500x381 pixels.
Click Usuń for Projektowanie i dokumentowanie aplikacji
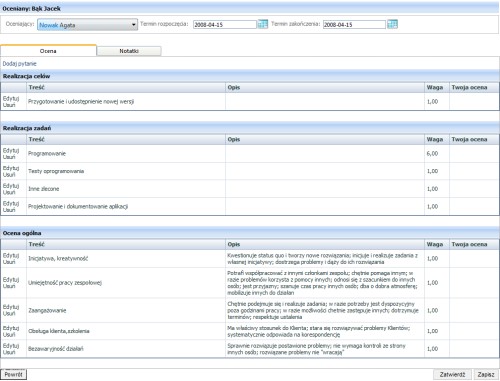pos(9,210)
